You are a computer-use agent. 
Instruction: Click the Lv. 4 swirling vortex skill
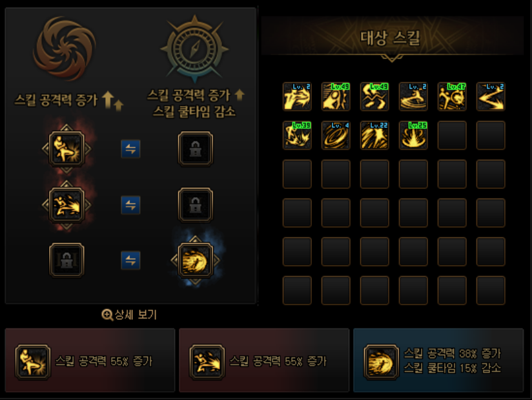(x=336, y=135)
